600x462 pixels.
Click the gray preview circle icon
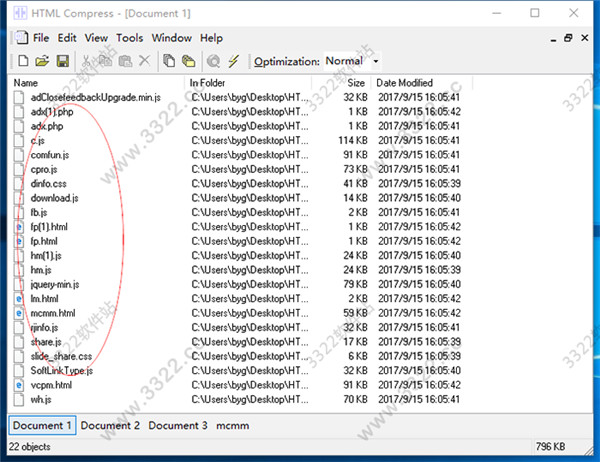tap(214, 61)
